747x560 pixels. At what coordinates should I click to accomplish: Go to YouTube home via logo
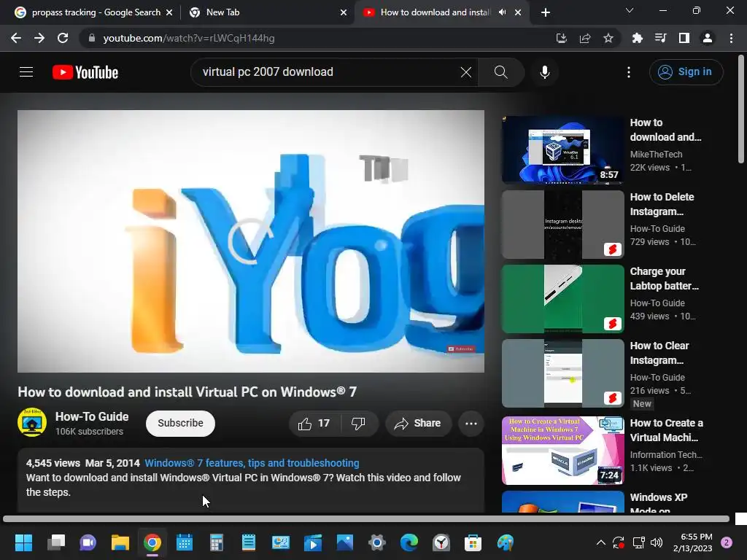[85, 72]
